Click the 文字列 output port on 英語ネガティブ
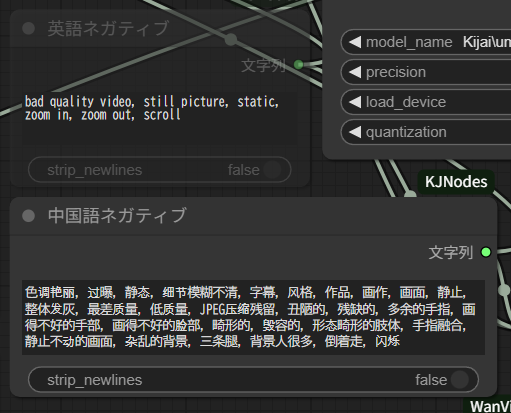Image resolution: width=511 pixels, height=413 pixels. 299,64
